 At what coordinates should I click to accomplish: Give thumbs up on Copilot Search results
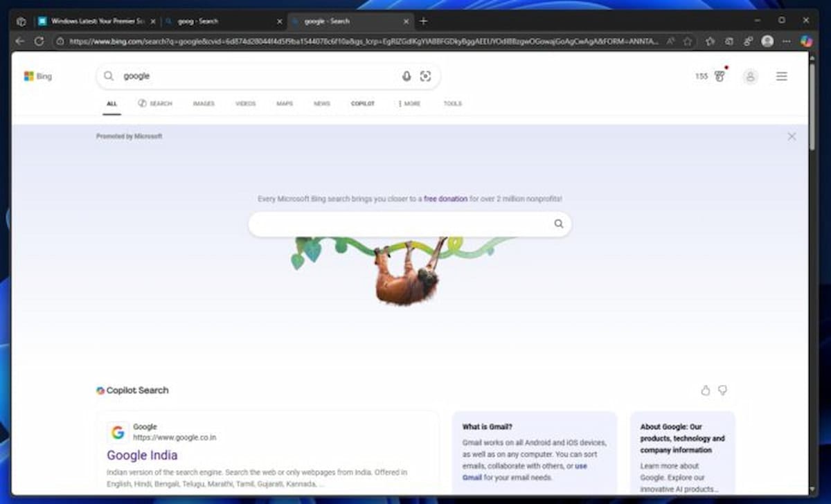coord(705,390)
